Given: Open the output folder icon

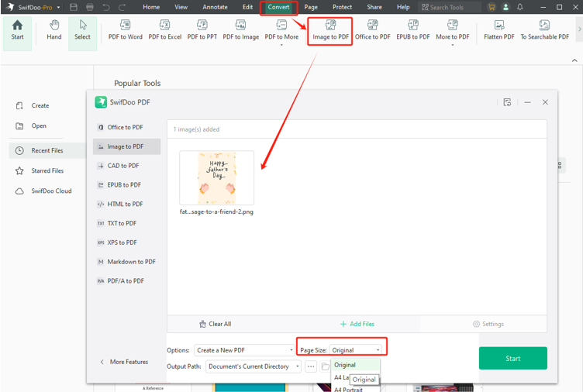Looking at the screenshot, I should (x=325, y=366).
